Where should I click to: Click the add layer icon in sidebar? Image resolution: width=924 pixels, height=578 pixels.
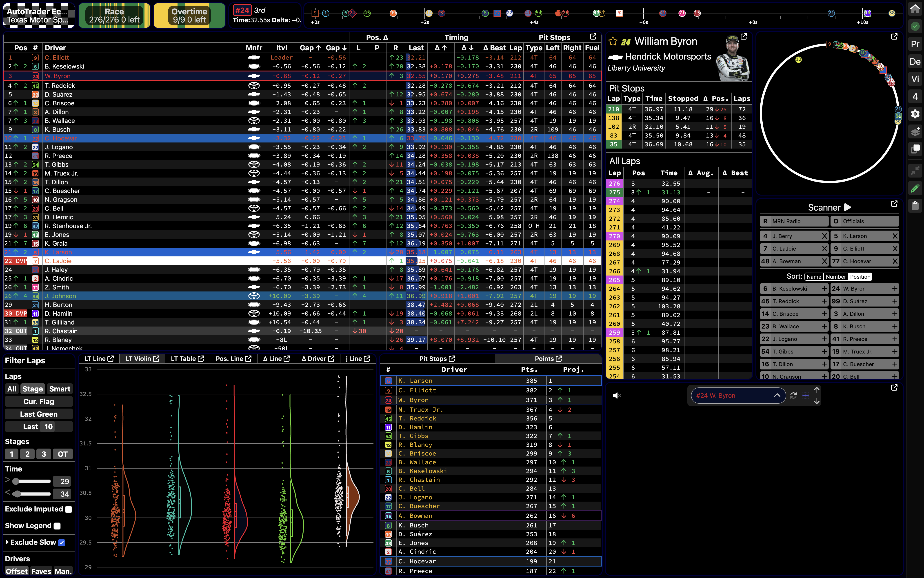pyautogui.click(x=915, y=131)
